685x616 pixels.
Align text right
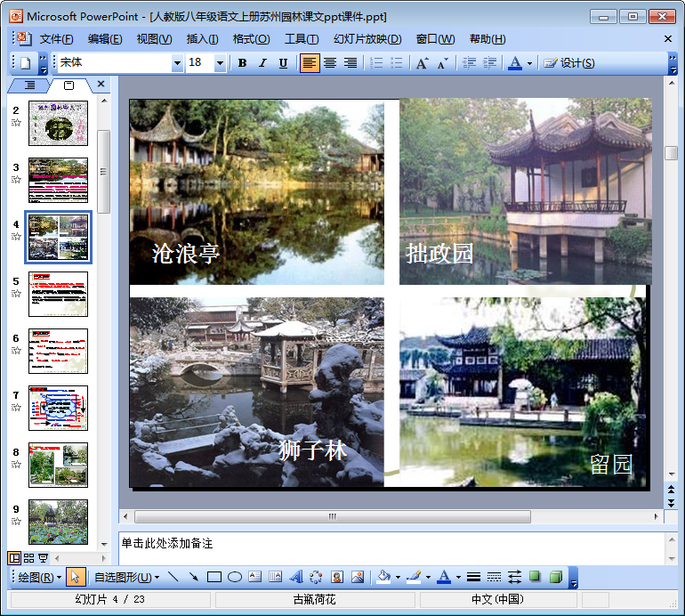[x=351, y=63]
